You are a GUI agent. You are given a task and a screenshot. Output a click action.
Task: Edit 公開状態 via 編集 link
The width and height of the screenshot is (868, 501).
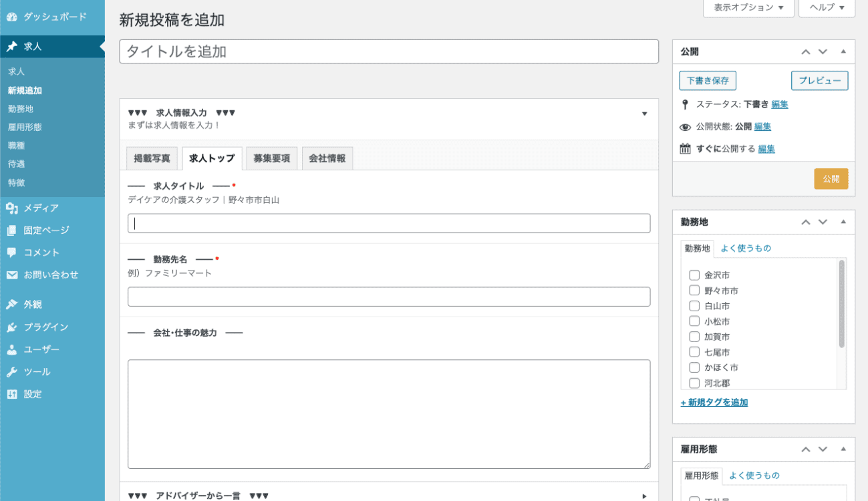coord(763,127)
